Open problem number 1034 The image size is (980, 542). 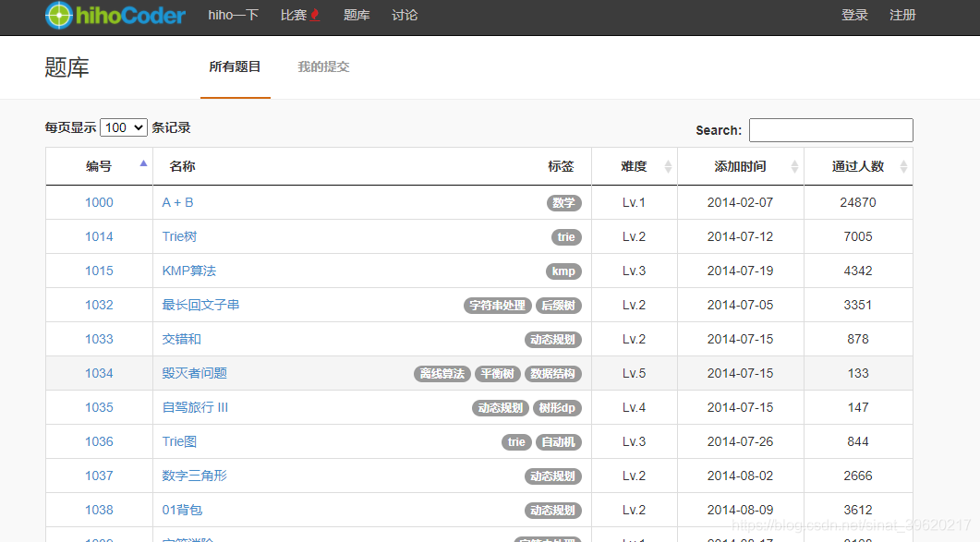pos(99,373)
